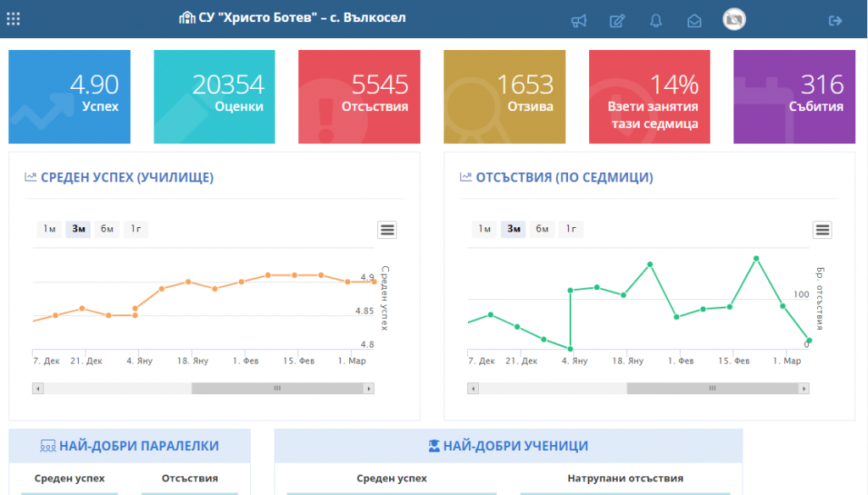Select 1м range on average grade chart

(x=49, y=229)
